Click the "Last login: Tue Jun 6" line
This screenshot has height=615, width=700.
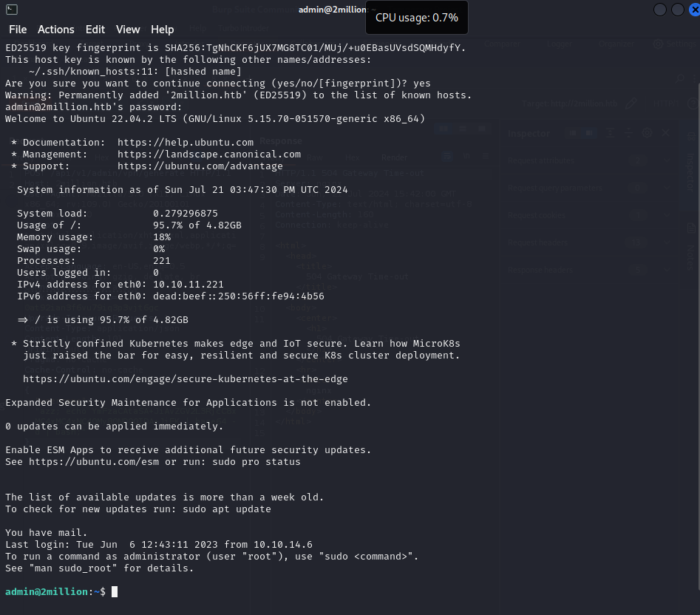[x=159, y=545]
